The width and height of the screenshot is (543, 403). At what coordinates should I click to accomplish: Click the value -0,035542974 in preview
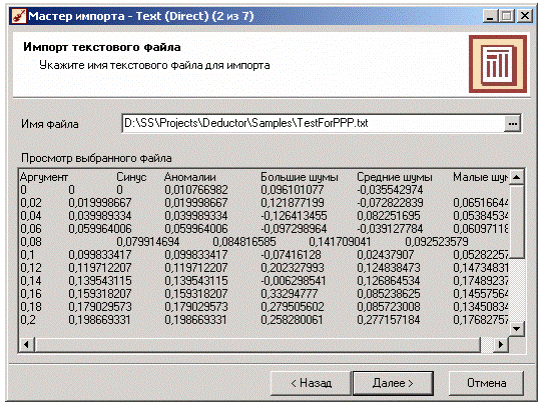click(390, 190)
